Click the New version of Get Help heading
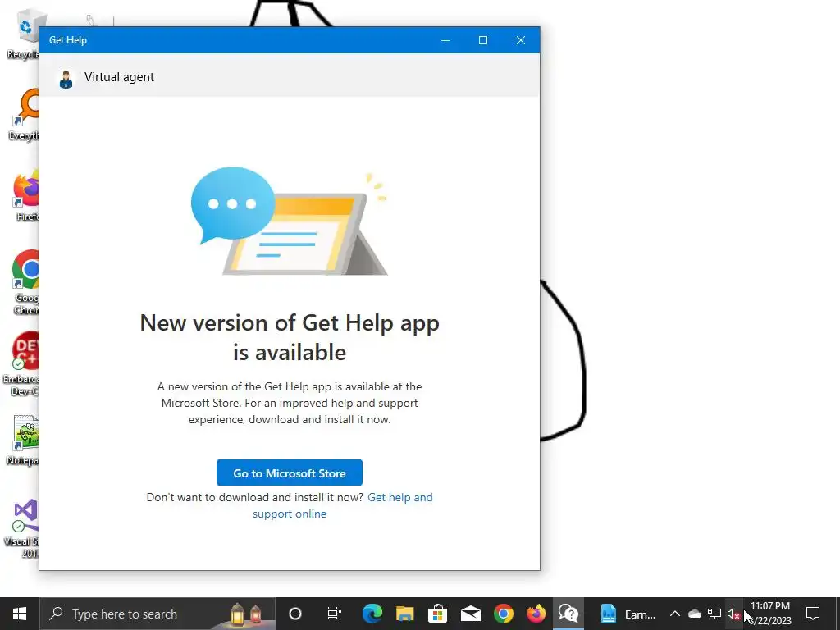 point(290,337)
